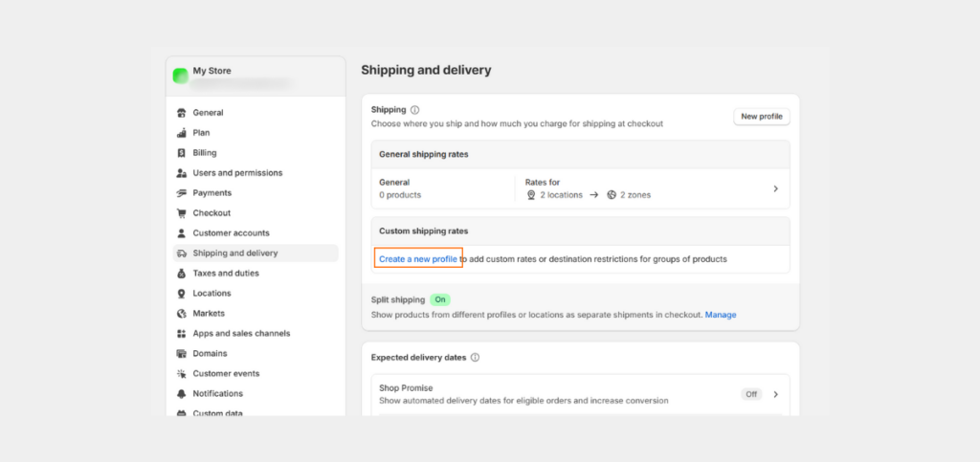Open the Manage split shipping link
Viewport: 980px width, 462px height.
pos(721,315)
